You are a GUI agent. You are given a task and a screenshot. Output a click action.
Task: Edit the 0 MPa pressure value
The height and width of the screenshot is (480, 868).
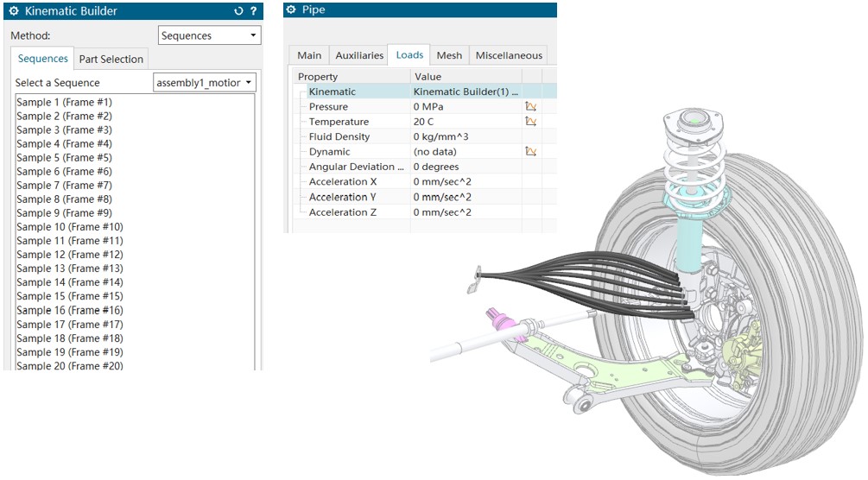tap(466, 106)
